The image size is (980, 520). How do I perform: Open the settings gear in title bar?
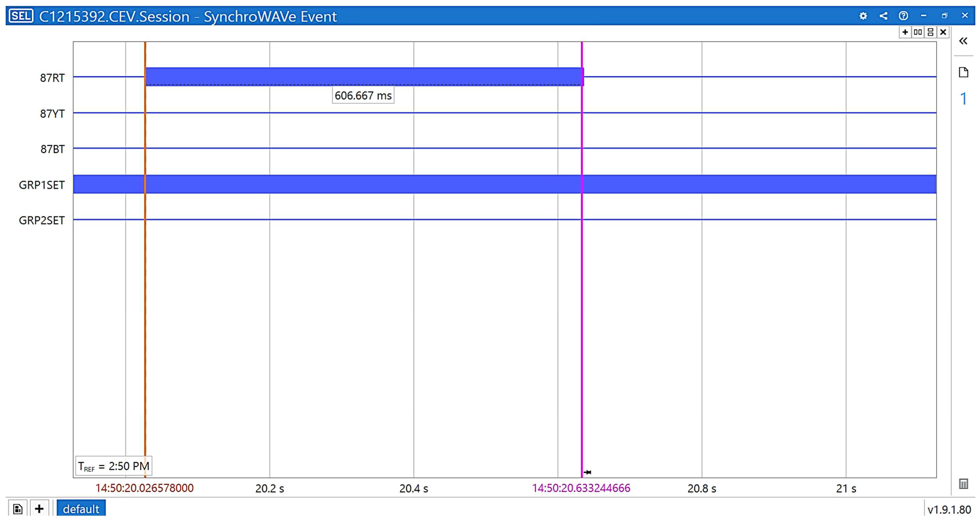tap(863, 16)
